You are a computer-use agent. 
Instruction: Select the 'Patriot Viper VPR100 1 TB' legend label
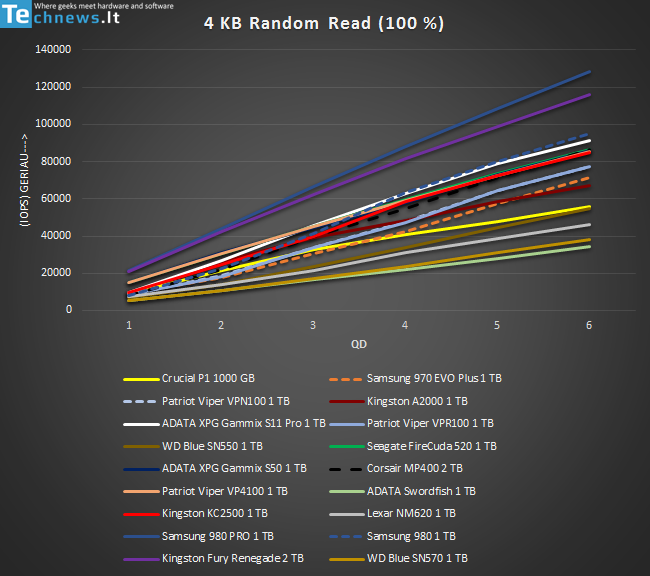430,423
